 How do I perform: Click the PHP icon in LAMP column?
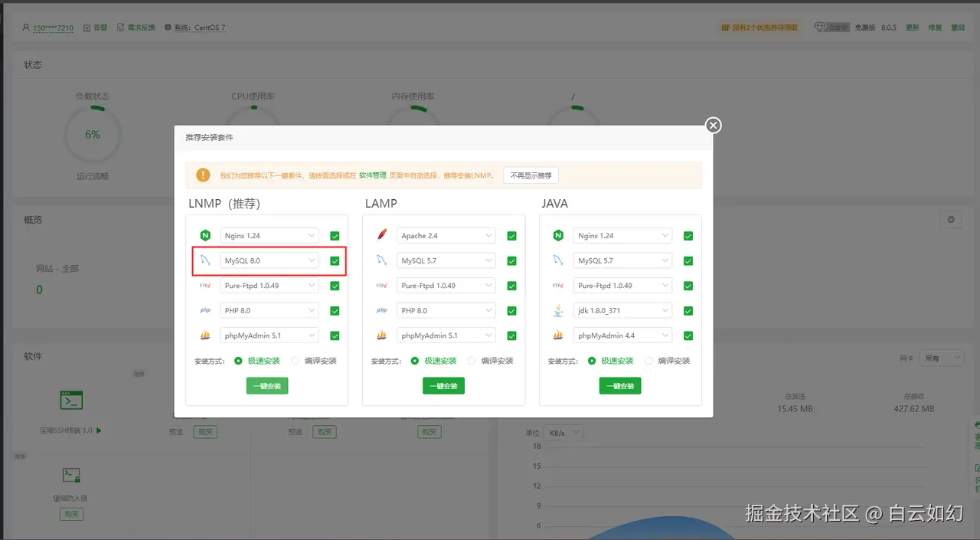point(382,310)
